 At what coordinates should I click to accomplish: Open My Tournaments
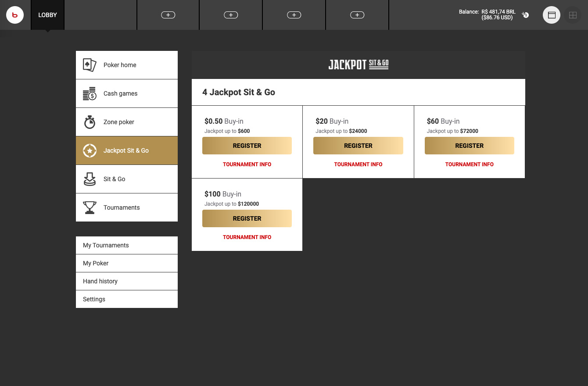127,245
